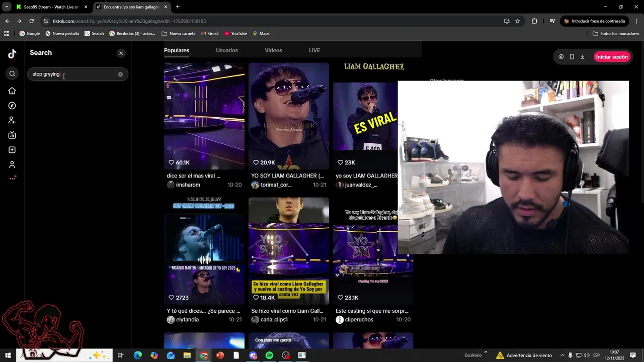The width and height of the screenshot is (644, 362).
Task: Switch to the LIVE results tab
Action: point(314,50)
